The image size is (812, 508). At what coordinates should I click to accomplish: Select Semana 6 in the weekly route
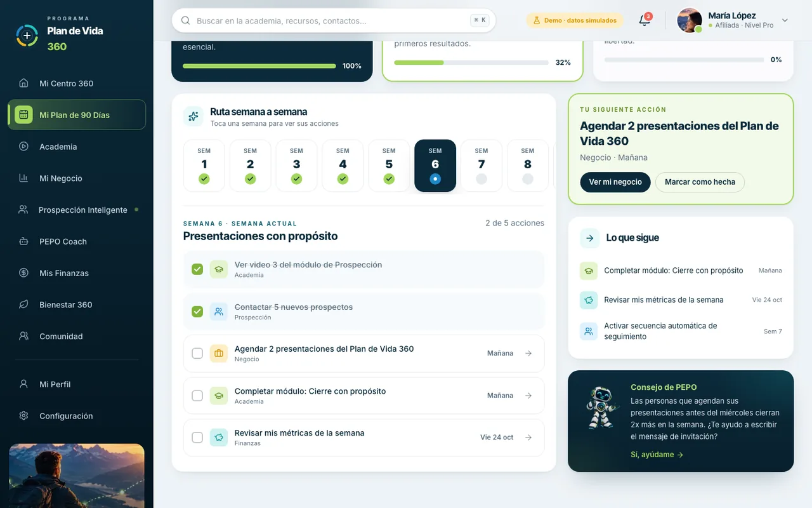point(435,166)
